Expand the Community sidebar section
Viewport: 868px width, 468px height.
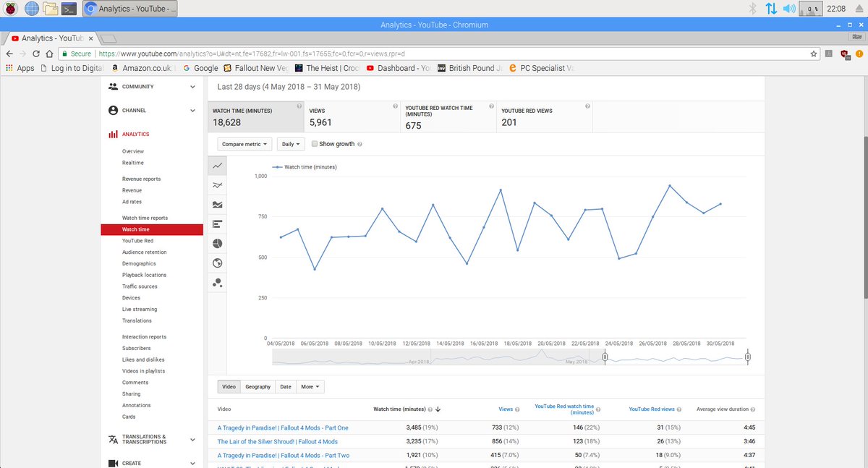tap(192, 87)
